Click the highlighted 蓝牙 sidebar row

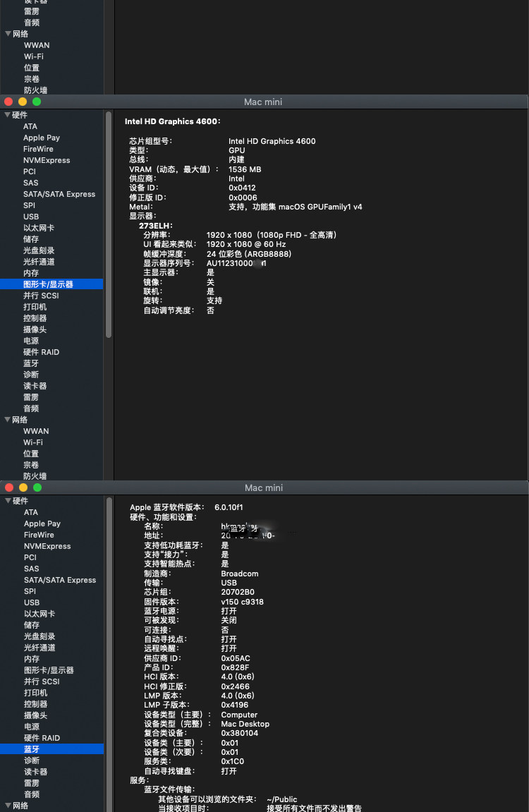click(x=51, y=749)
